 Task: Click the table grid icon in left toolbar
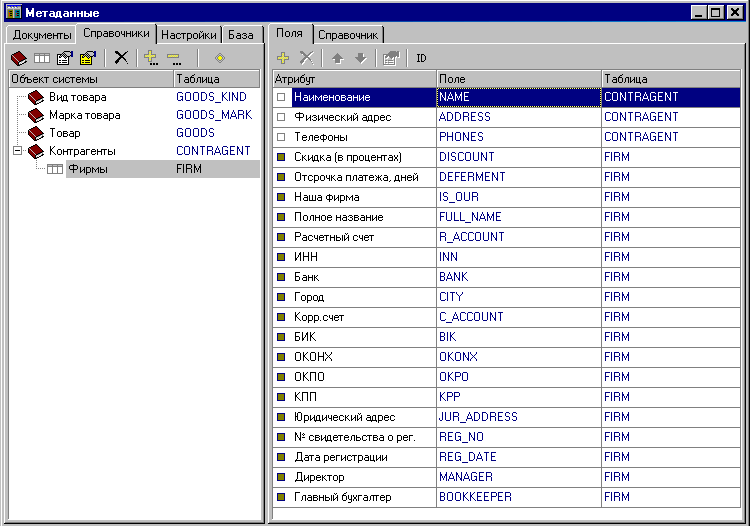(x=42, y=58)
